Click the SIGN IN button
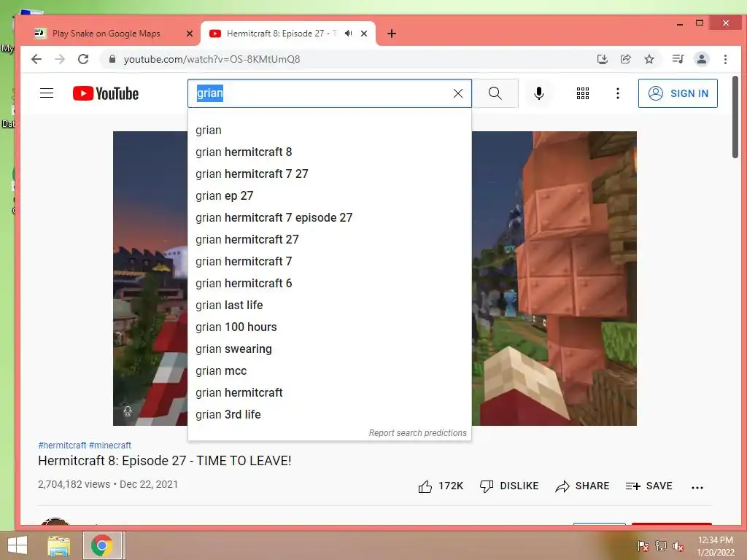Image resolution: width=747 pixels, height=560 pixels. (x=678, y=93)
